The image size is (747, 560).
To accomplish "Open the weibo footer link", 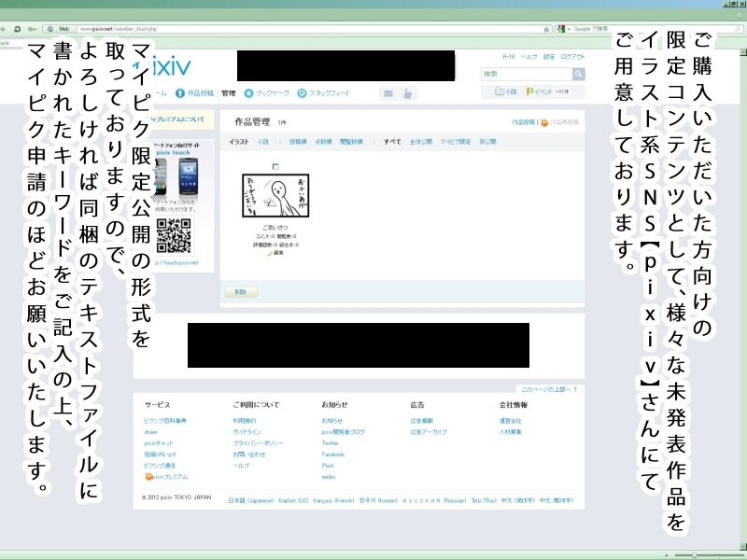I will [x=329, y=477].
